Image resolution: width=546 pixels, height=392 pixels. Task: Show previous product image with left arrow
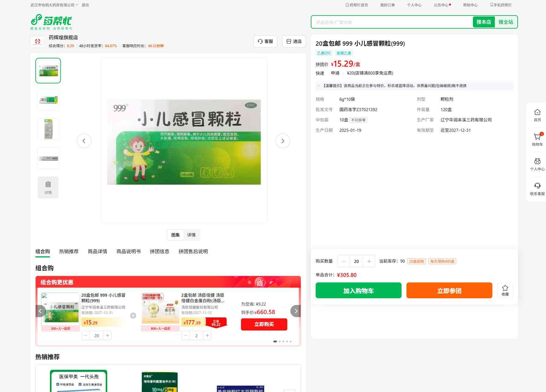point(84,141)
